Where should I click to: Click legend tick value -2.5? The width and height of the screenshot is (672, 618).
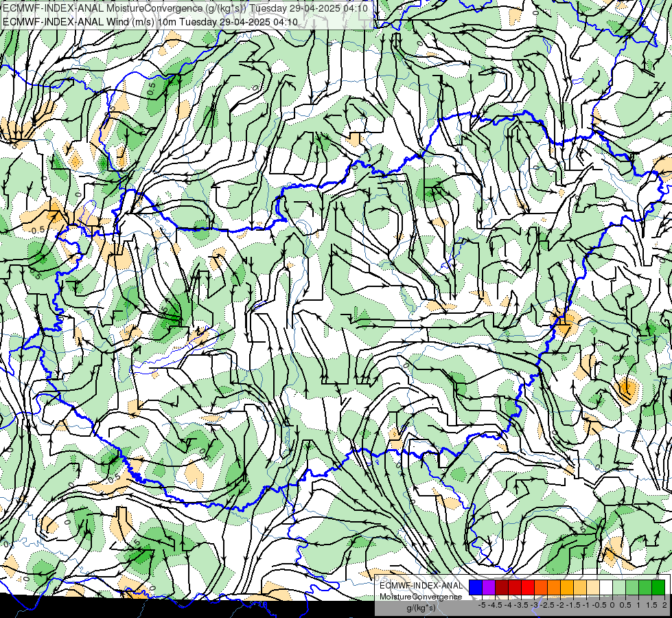pyautogui.click(x=547, y=605)
